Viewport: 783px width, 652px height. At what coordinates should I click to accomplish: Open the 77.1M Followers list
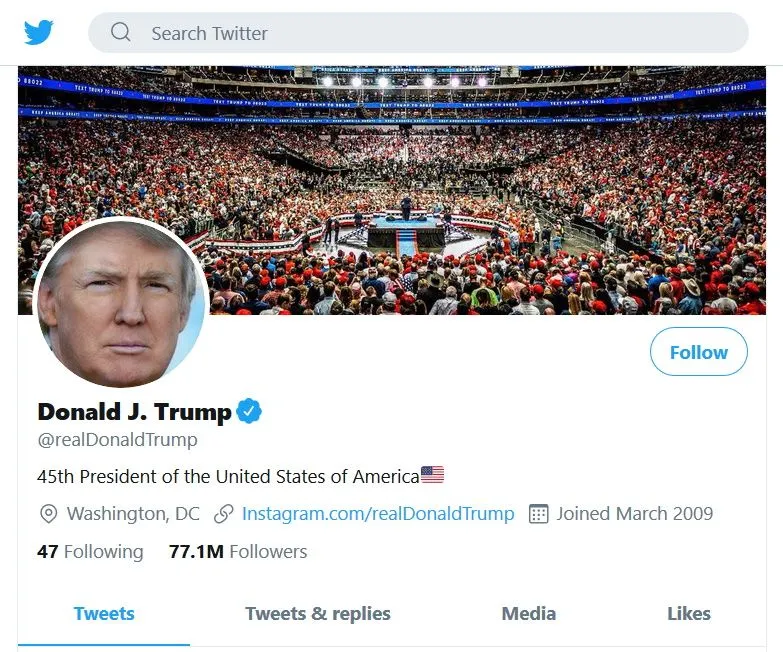(x=238, y=551)
